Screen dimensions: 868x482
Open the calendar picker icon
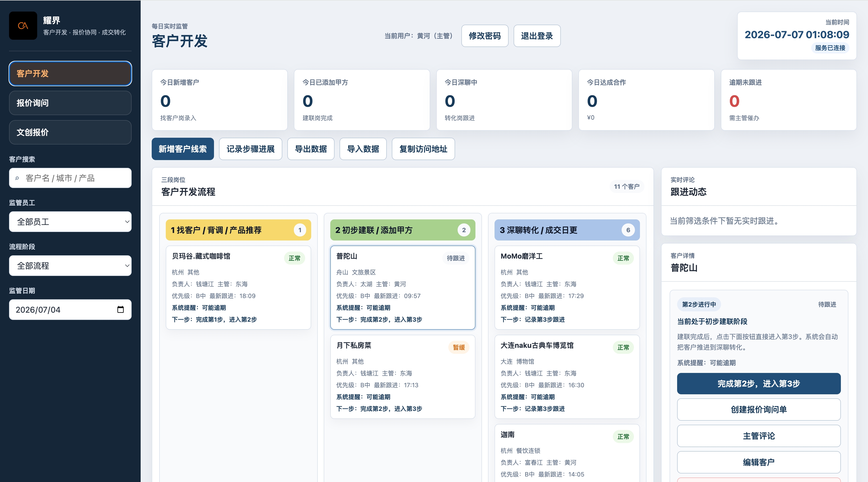tap(120, 309)
